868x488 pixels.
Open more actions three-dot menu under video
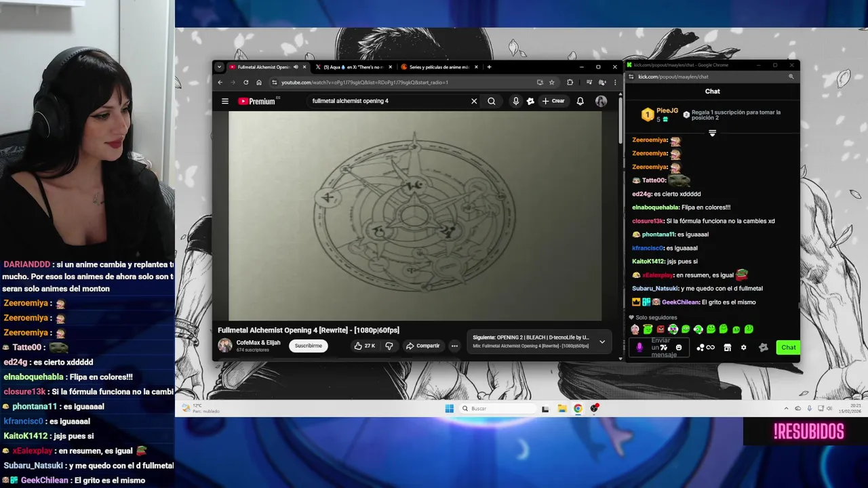pos(454,346)
